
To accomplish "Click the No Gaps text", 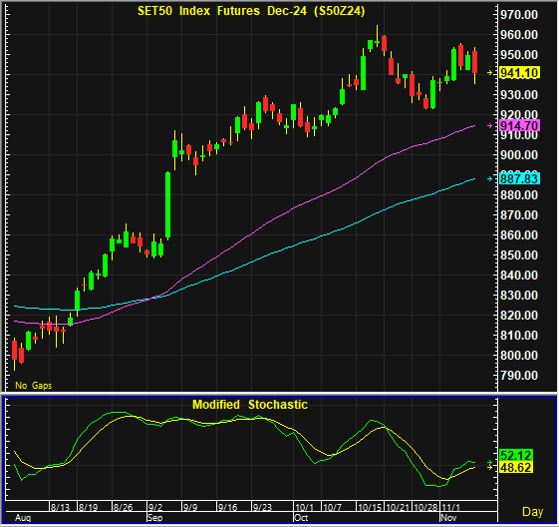I will tap(34, 385).
